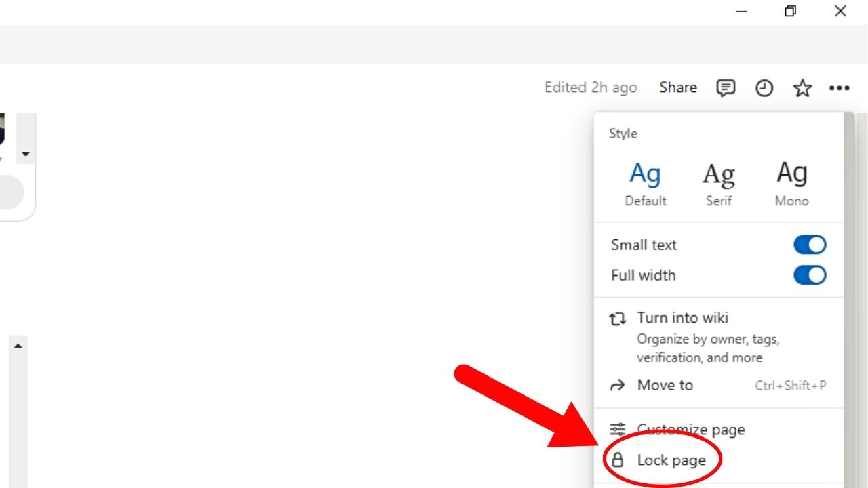Click the left scrollbar up arrow
The image size is (868, 488).
tap(18, 346)
